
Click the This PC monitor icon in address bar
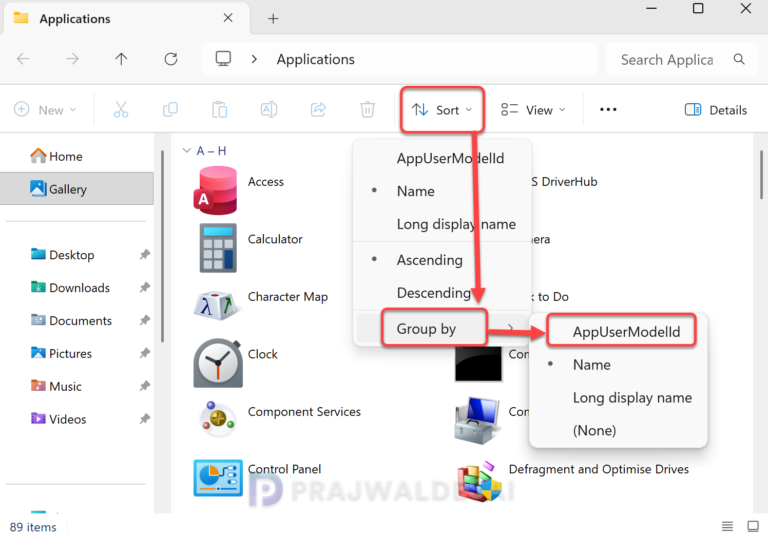(x=223, y=59)
